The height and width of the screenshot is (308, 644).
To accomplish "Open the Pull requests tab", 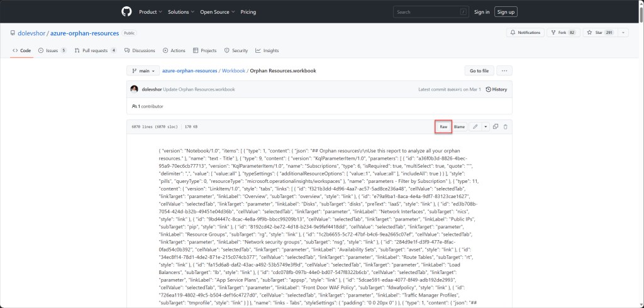I will coord(96,50).
